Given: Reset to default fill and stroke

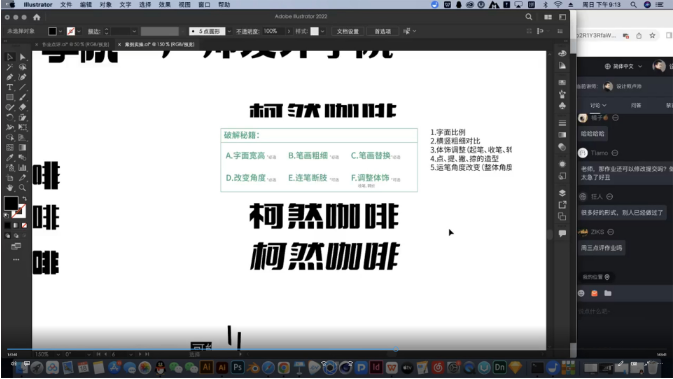Looking at the screenshot, I should pyautogui.click(x=6, y=215).
